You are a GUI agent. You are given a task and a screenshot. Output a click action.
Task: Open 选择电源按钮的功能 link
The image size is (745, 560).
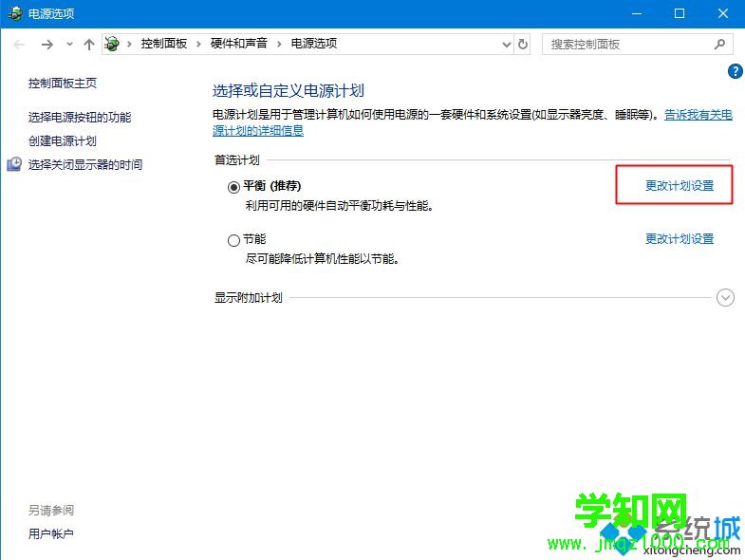(x=80, y=117)
